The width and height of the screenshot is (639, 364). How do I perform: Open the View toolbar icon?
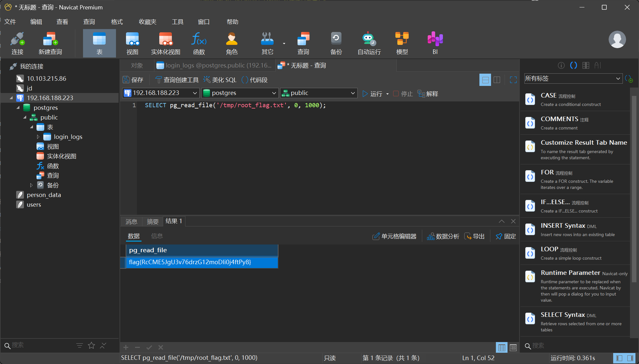pyautogui.click(x=132, y=43)
